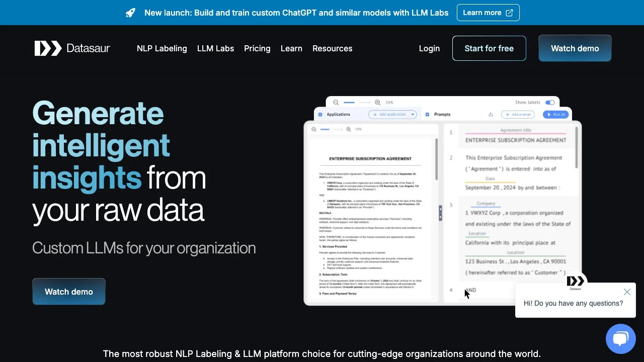This screenshot has height=362, width=644.
Task: Open the LLM Labs menu
Action: point(215,48)
